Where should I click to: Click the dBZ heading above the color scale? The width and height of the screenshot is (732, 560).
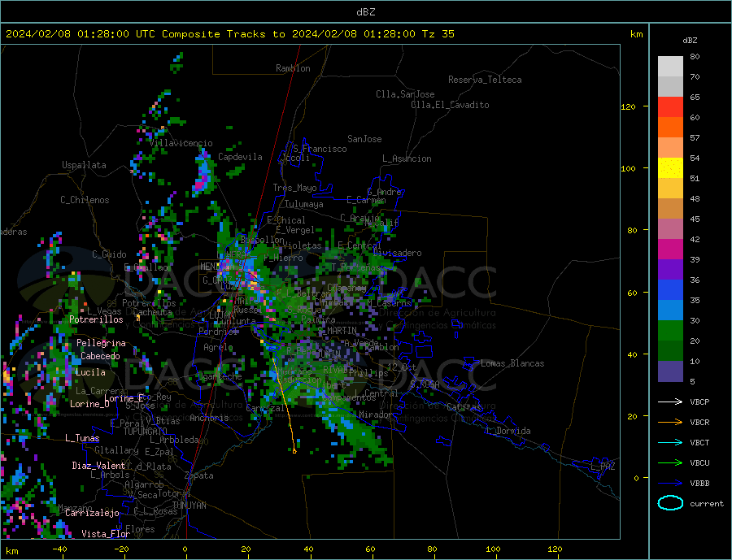click(x=690, y=41)
